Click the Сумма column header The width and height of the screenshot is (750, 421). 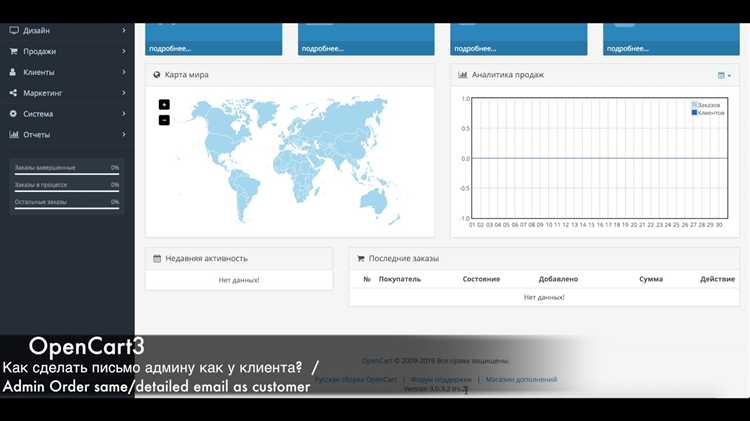pos(651,279)
